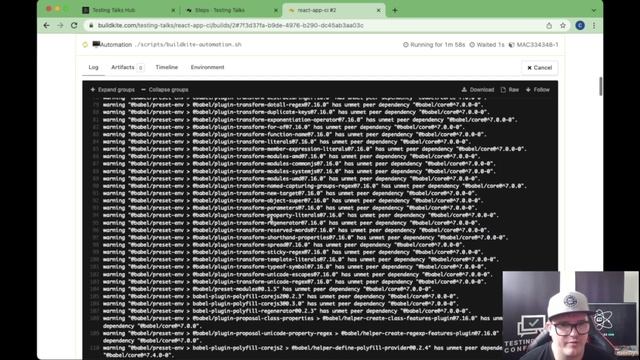Collapse groups in the log

[x=164, y=90]
